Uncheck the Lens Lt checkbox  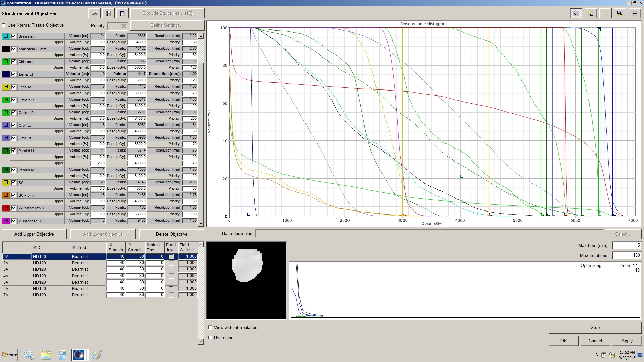14,74
